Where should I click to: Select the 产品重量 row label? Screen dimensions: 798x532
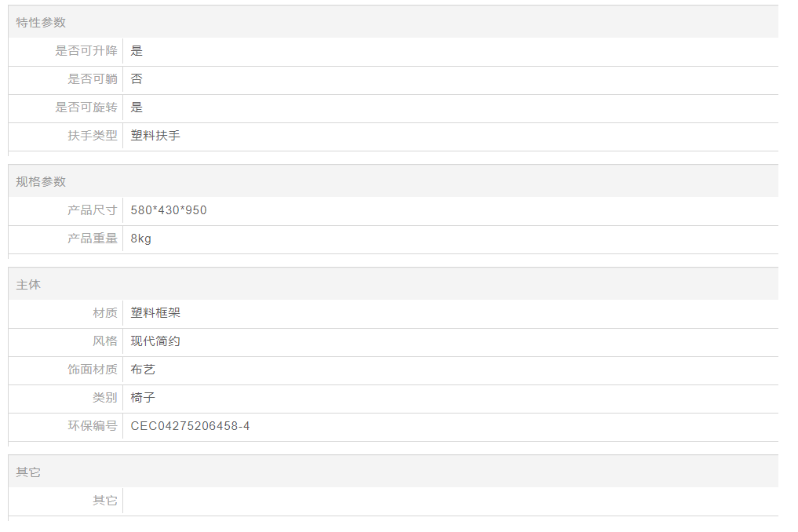[x=93, y=239]
